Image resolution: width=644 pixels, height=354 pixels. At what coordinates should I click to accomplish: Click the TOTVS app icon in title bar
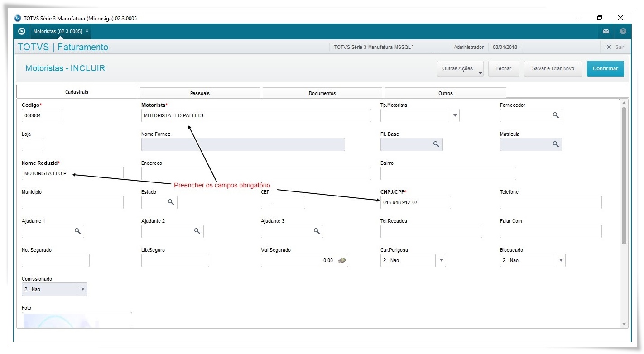[18, 19]
